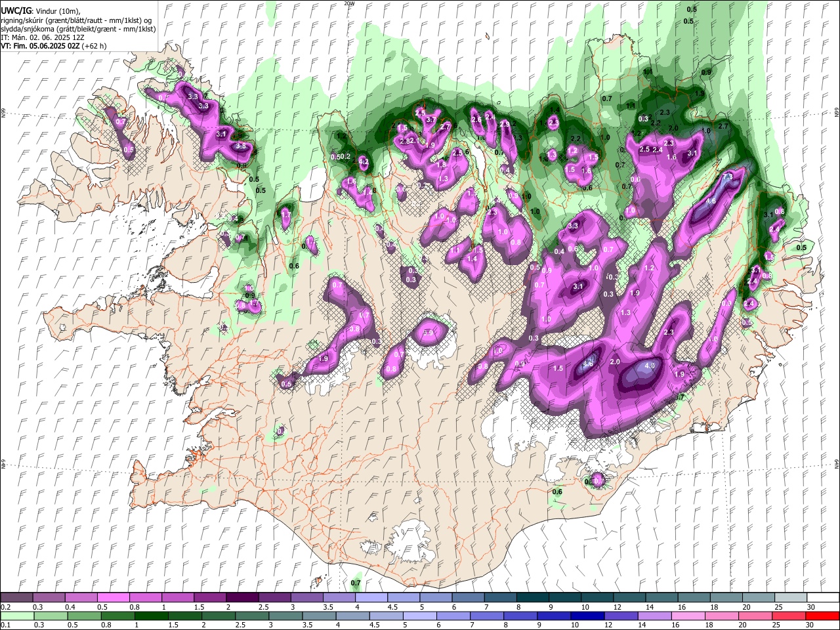Select the pale green rain swatch starting at 0.1
The width and height of the screenshot is (840, 630).
click(x=17, y=616)
